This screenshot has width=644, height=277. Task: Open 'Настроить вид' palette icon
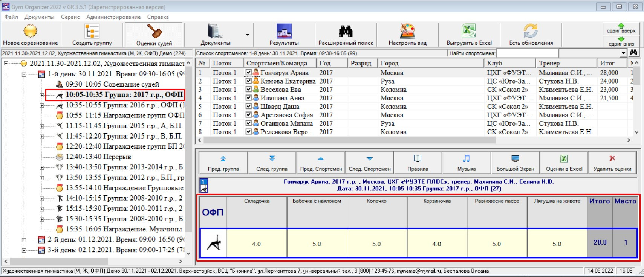click(407, 32)
